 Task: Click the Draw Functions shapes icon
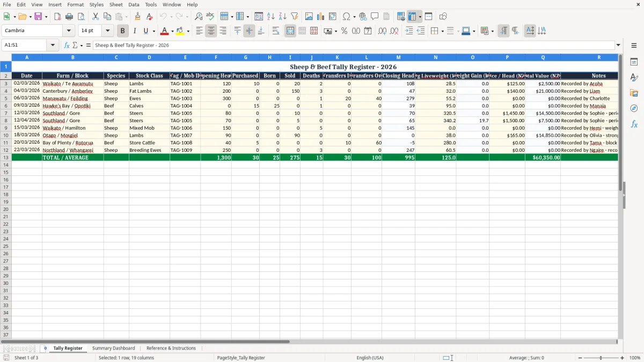443,17
